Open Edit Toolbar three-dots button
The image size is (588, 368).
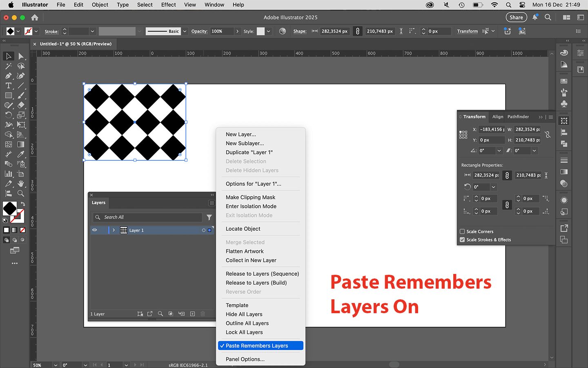point(15,263)
